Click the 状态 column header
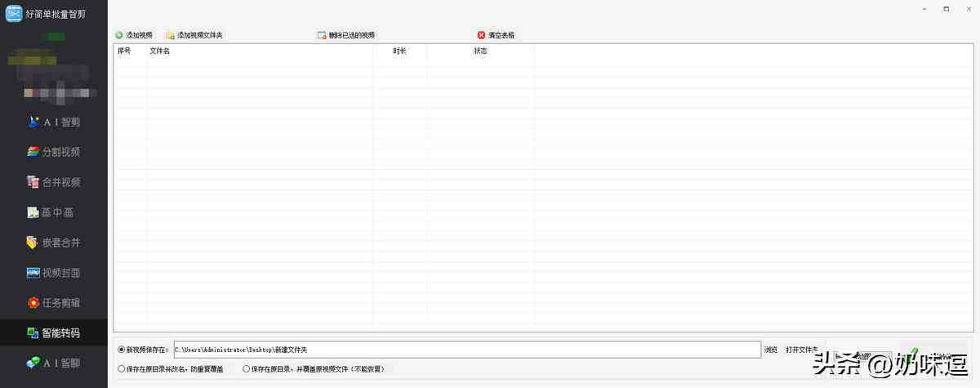 click(x=481, y=51)
